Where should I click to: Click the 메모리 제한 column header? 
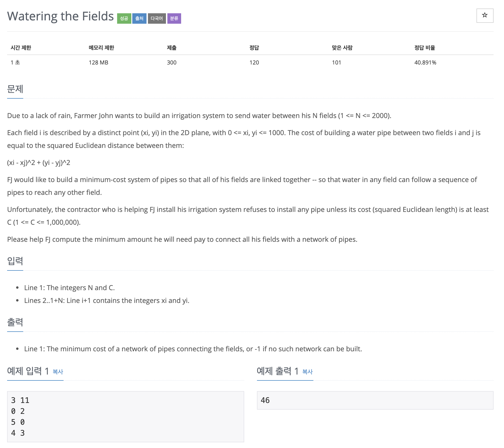pyautogui.click(x=101, y=48)
